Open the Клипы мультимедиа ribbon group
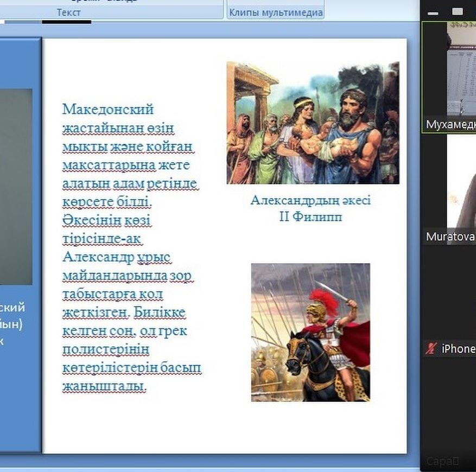The width and height of the screenshot is (476, 472). [x=276, y=12]
